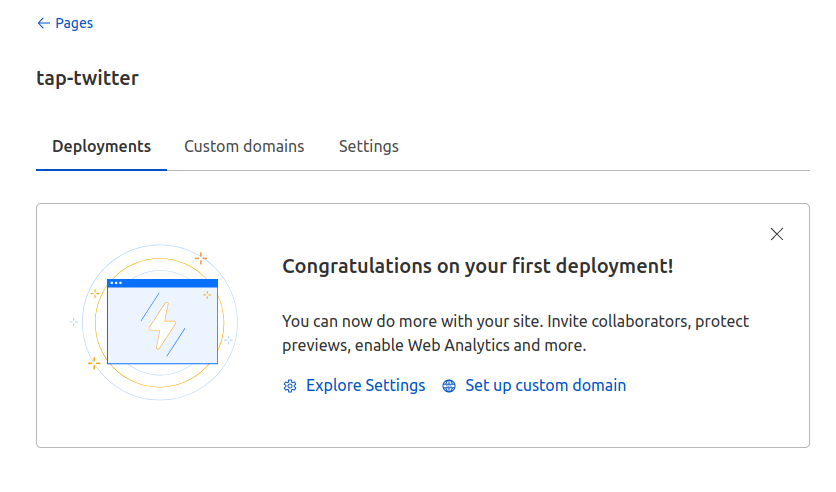The height and width of the screenshot is (492, 836).
Task: Click the orange sparkle atop the illustration
Action: [x=200, y=258]
